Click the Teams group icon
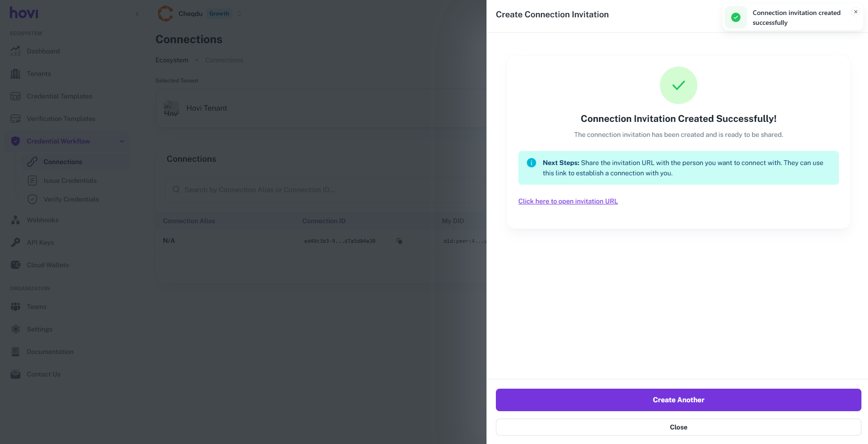The image size is (868, 444). tap(15, 307)
